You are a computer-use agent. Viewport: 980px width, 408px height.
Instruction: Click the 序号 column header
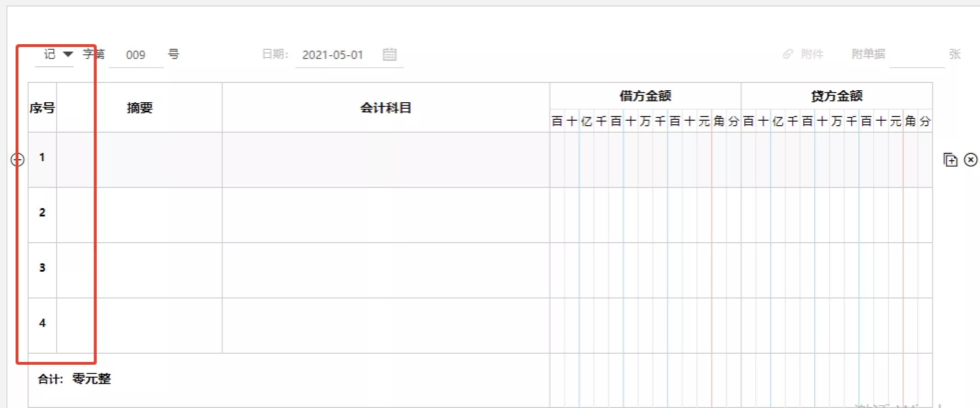(42, 108)
